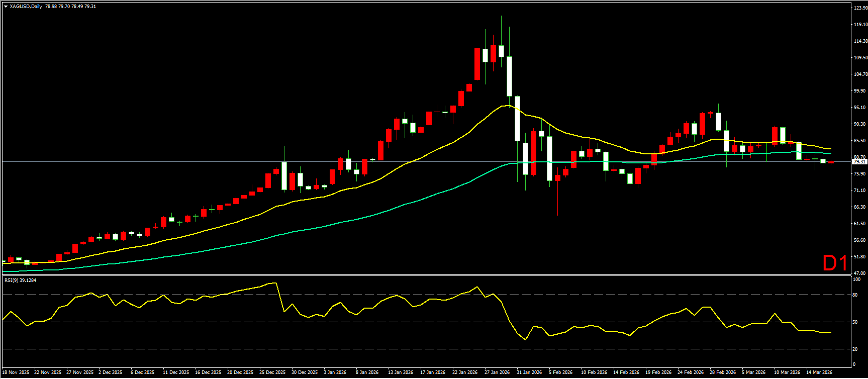The height and width of the screenshot is (379, 868).
Task: Open the chart dropdown arrow beside XAGUSD,Daily
Action: pos(6,7)
